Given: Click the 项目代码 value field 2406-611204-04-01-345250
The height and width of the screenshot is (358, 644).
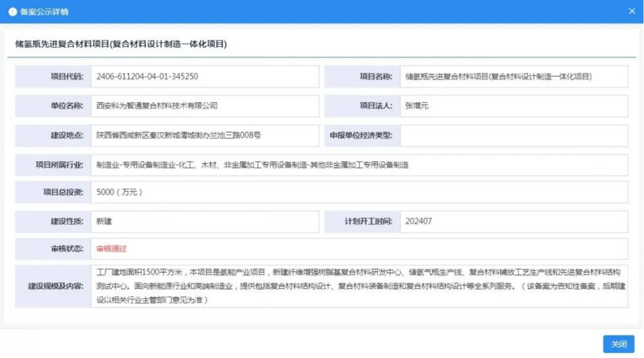Looking at the screenshot, I should click(x=205, y=77).
